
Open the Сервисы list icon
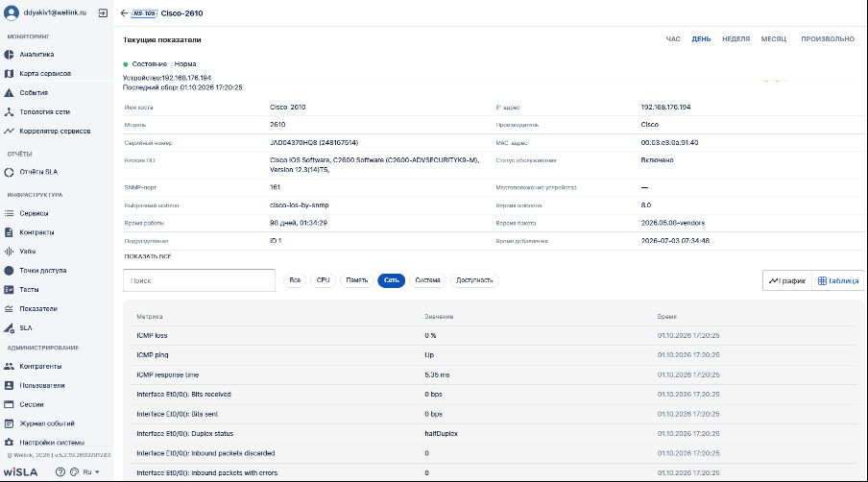9,213
